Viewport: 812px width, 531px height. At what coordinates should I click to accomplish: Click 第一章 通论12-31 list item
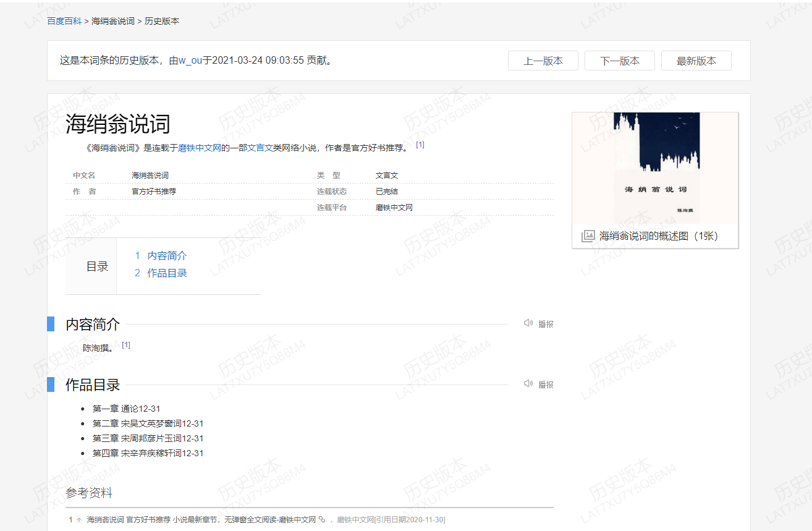(126, 409)
